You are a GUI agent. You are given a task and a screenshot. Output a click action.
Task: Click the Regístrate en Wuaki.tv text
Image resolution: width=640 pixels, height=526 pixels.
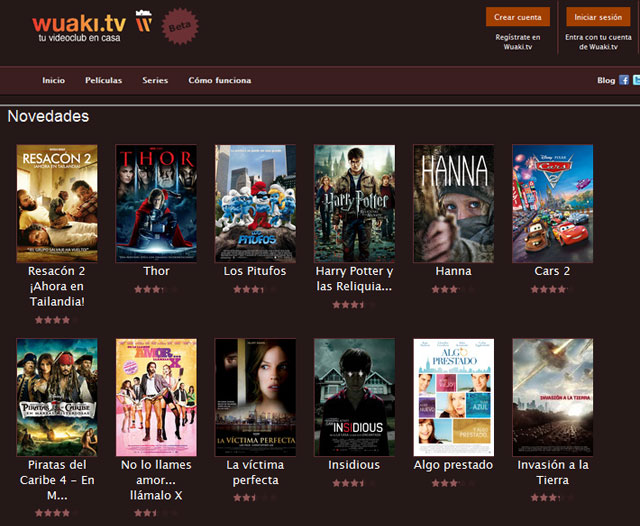[518, 42]
